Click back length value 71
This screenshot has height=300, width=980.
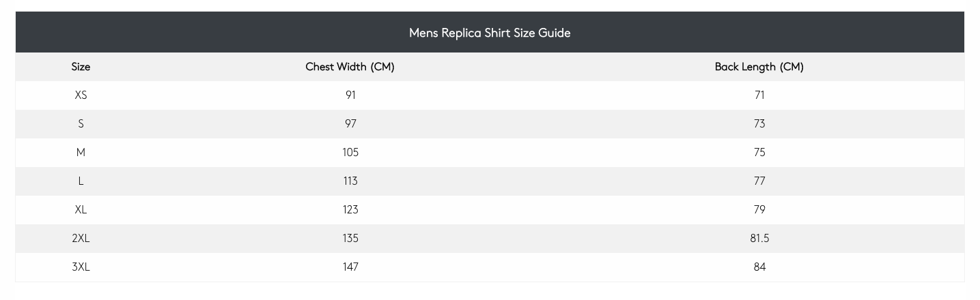pyautogui.click(x=759, y=95)
